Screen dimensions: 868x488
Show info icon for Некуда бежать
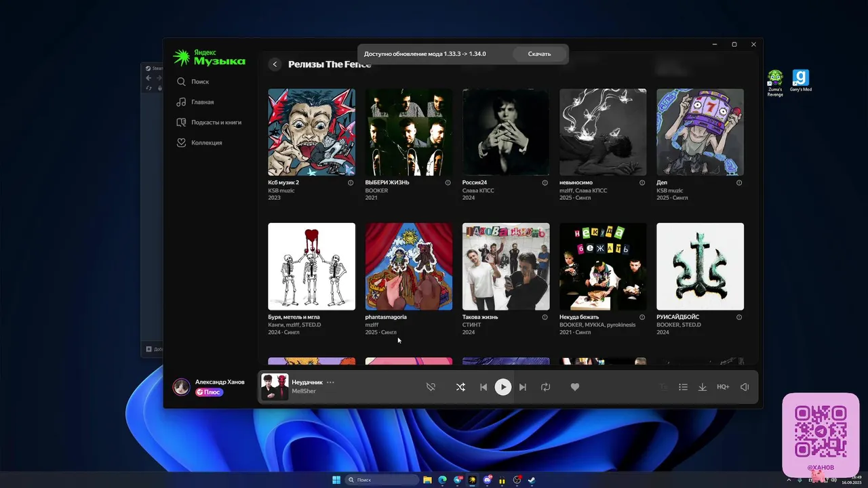coord(642,317)
